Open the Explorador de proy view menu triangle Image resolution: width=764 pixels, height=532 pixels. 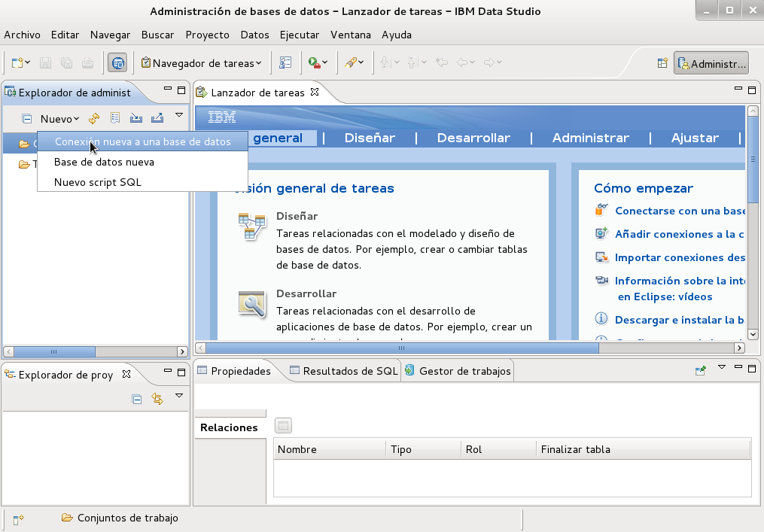[179, 396]
